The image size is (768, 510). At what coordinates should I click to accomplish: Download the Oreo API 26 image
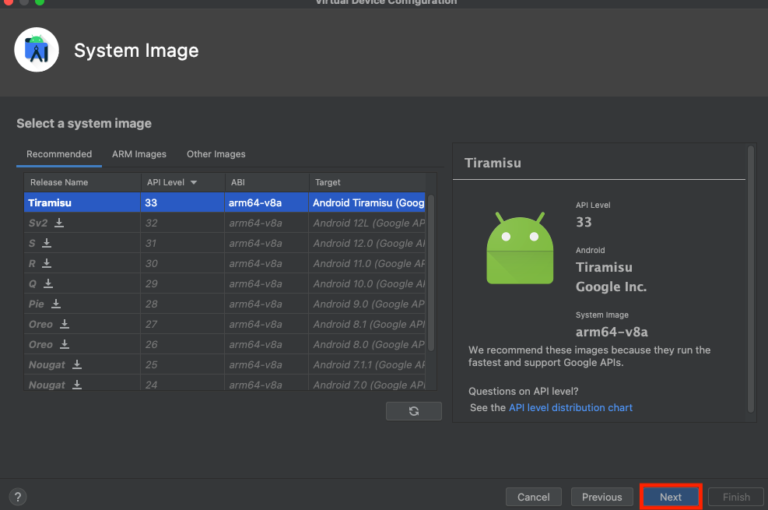(x=64, y=344)
